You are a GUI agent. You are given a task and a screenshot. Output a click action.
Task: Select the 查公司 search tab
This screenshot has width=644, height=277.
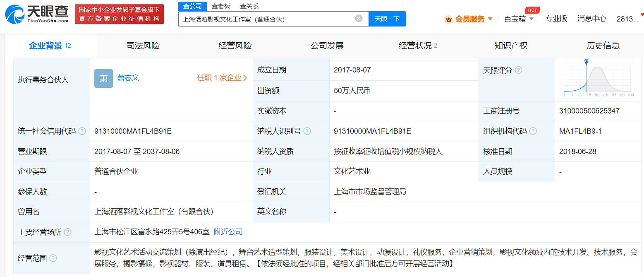click(x=193, y=6)
